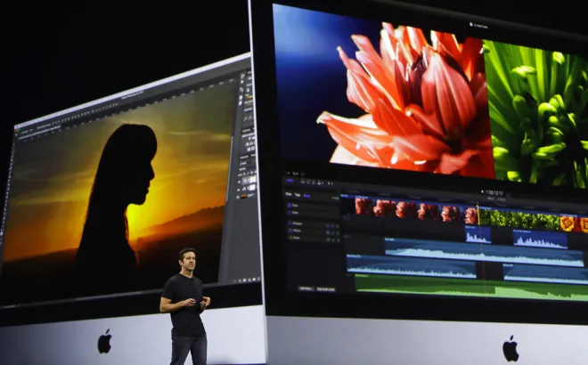Click the insert clip edit icon in toolbar
Image resolution: width=588 pixels, height=365 pixels.
308,182
